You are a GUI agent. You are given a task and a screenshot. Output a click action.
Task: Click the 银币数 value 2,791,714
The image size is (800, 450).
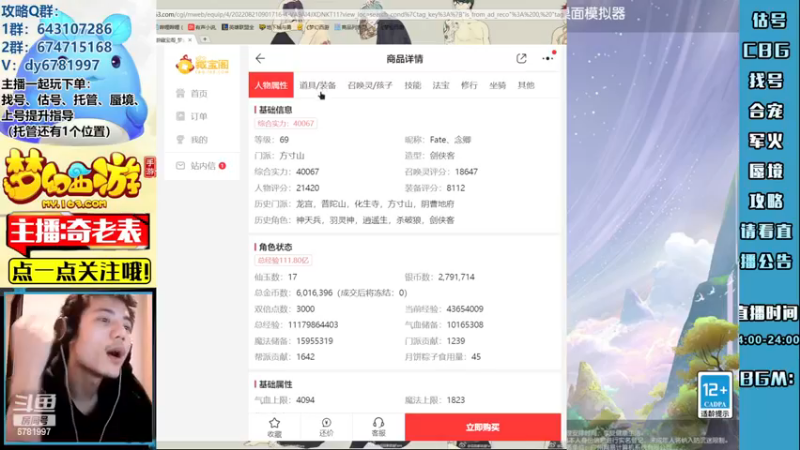[456, 277]
